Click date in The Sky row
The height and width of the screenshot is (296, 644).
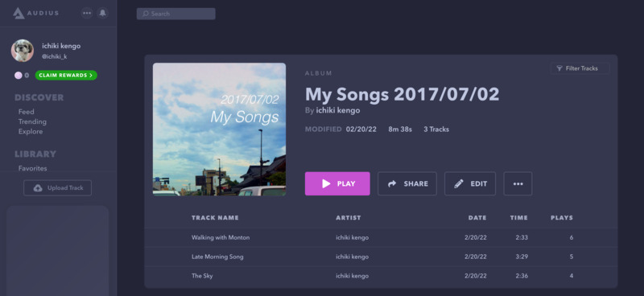tap(476, 276)
